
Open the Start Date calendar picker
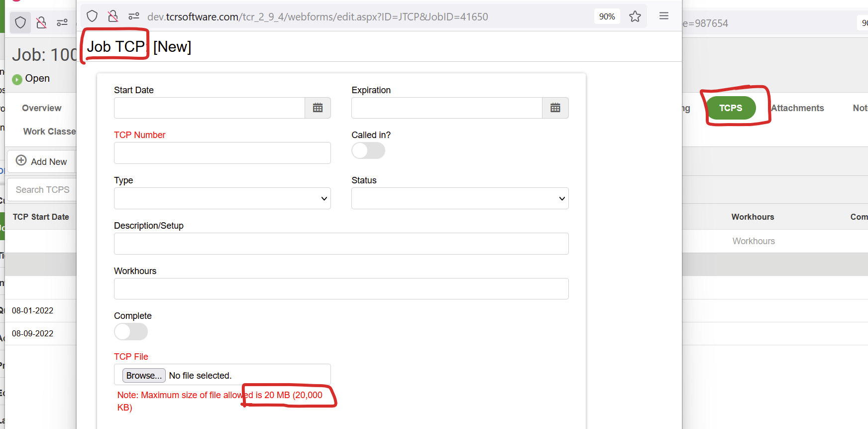(x=318, y=108)
